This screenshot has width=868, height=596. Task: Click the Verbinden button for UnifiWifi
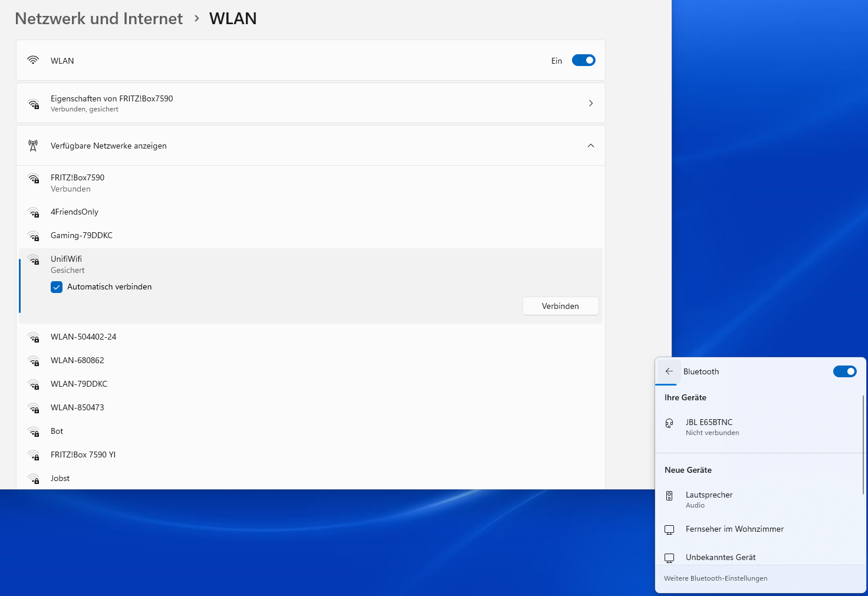pos(560,306)
